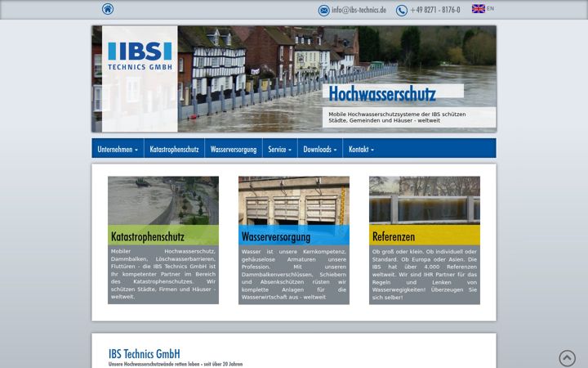Open the Katastrophenschutz menu item

coord(175,149)
